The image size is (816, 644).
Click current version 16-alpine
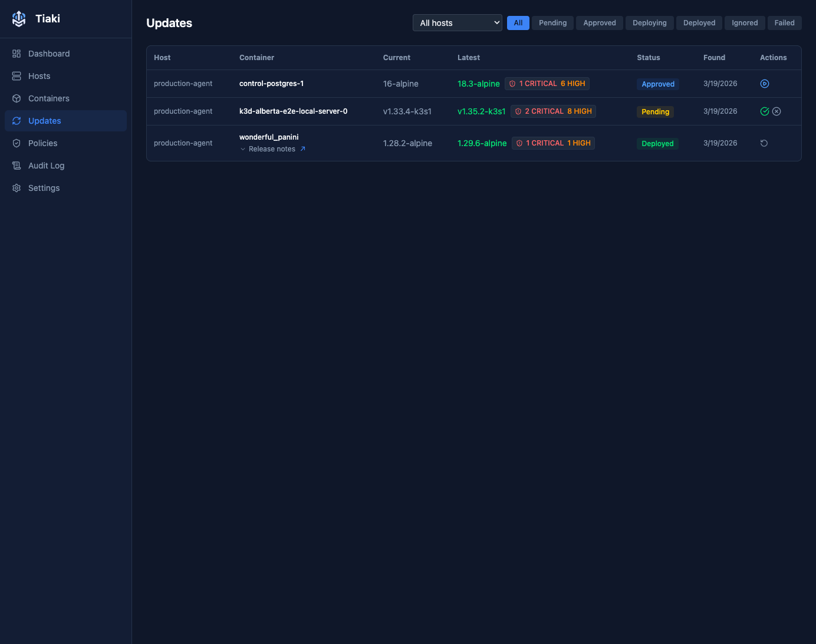(401, 84)
